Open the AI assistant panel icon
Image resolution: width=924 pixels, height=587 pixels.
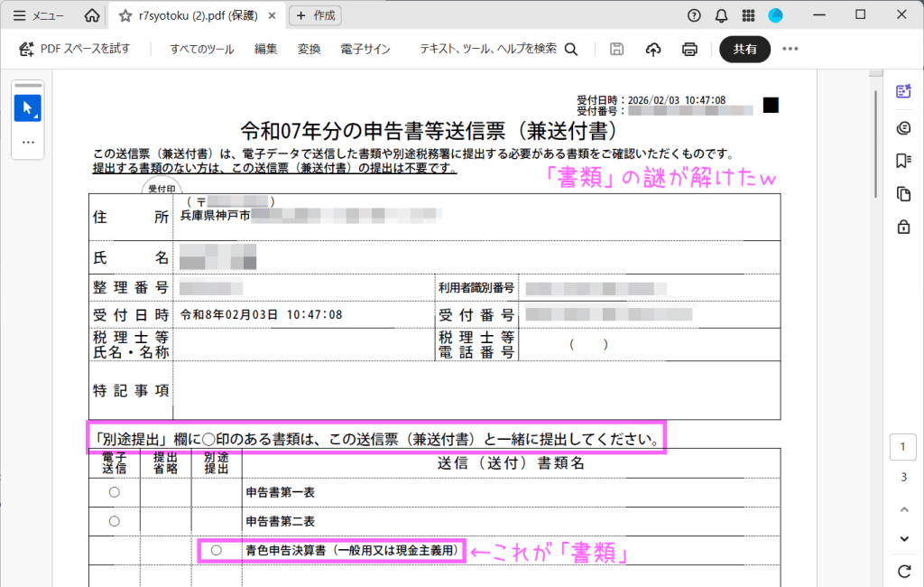[x=902, y=91]
